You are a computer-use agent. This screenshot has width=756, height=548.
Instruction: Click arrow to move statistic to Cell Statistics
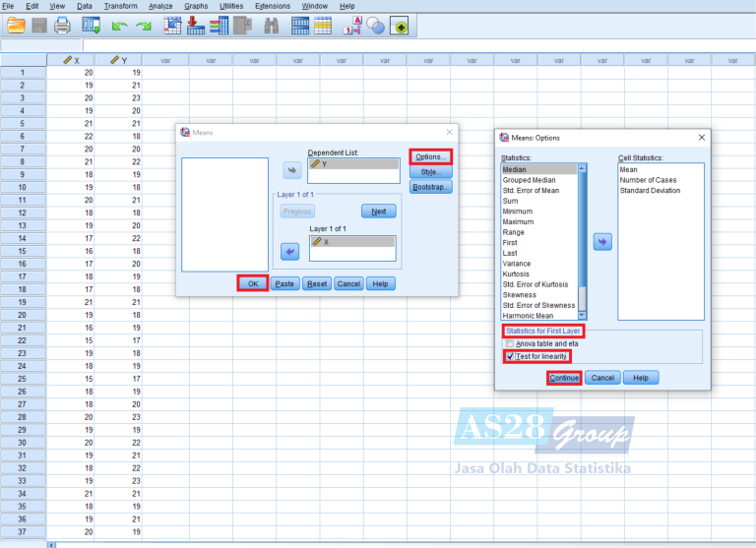click(x=602, y=241)
